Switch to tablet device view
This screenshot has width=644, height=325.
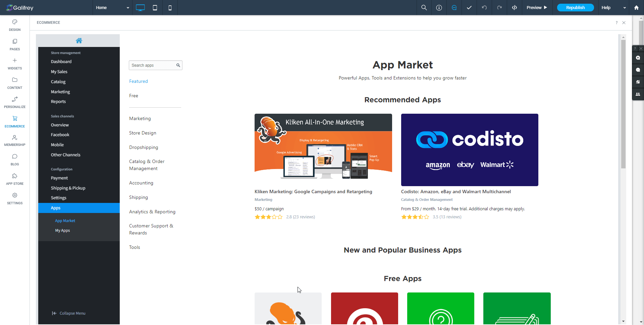coord(155,8)
